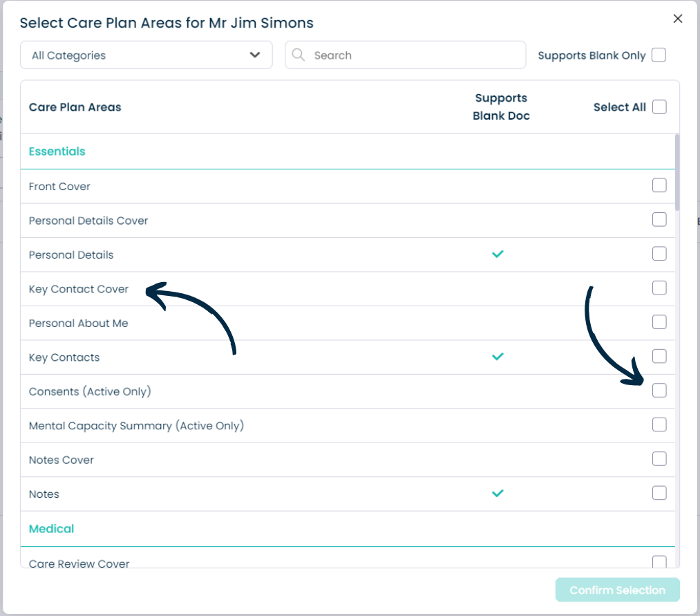Close the dialog with the X icon
The width and height of the screenshot is (700, 616).
tap(678, 19)
